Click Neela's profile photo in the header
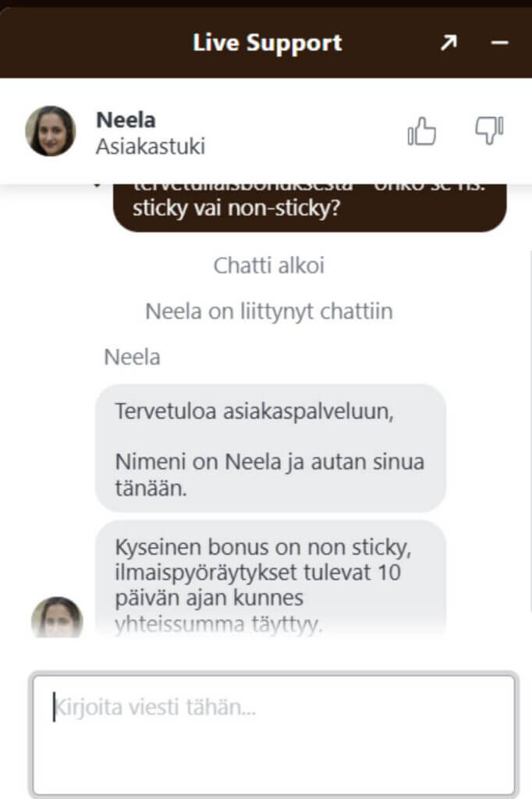 (x=51, y=131)
